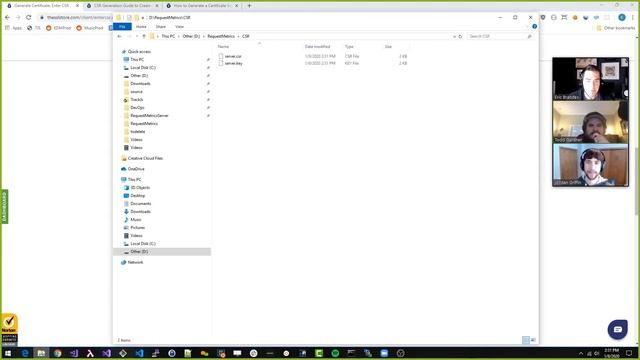
Task: Open Documents under This PC
Action: 141,204
